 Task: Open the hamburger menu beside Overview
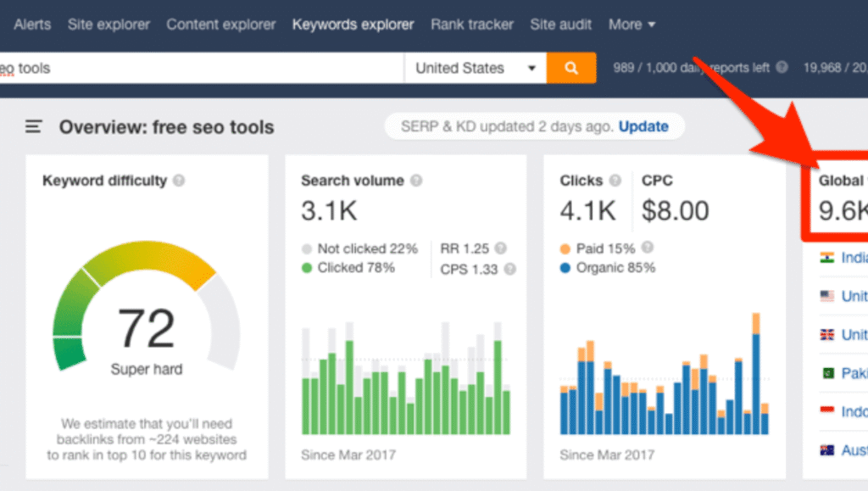pyautogui.click(x=33, y=126)
